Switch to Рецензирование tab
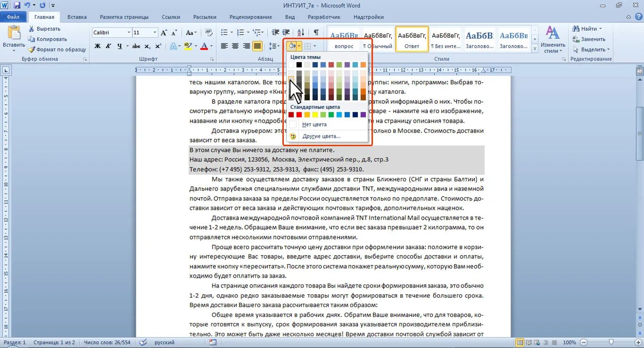 click(x=251, y=17)
